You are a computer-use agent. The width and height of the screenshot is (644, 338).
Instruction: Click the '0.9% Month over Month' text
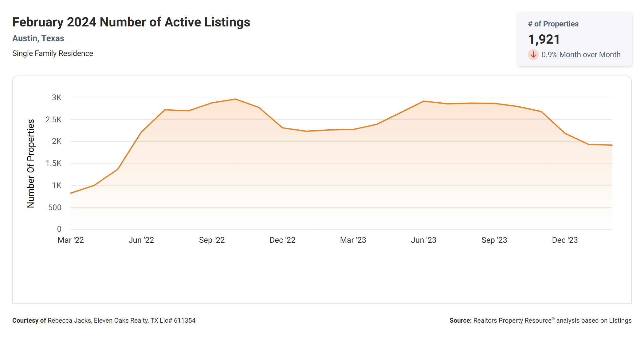[581, 55]
